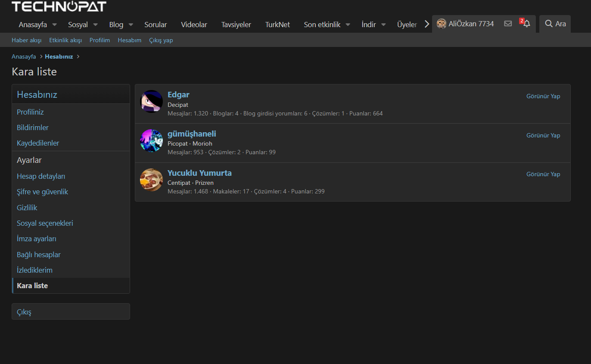Screen dimensions: 591x364
Task: Open Edgar's avatar thumbnail
Action: 151,101
